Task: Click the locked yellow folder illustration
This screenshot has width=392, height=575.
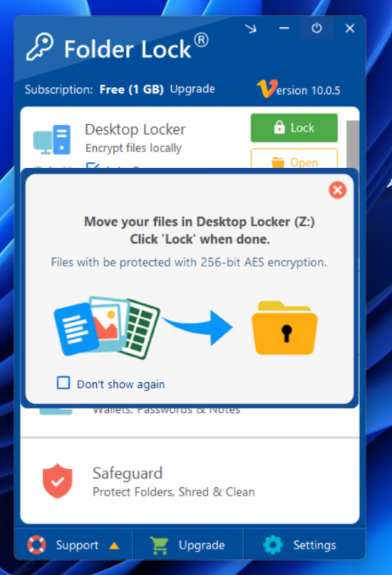Action: (x=285, y=328)
